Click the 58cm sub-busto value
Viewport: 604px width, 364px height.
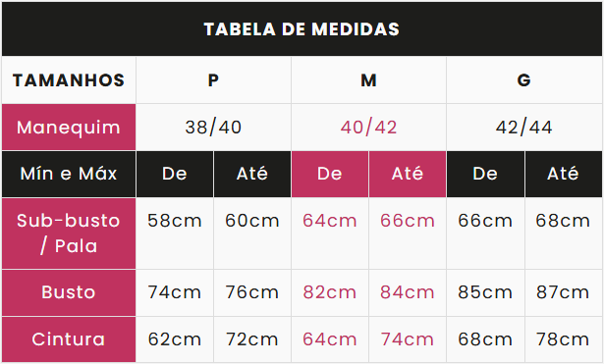coord(175,221)
